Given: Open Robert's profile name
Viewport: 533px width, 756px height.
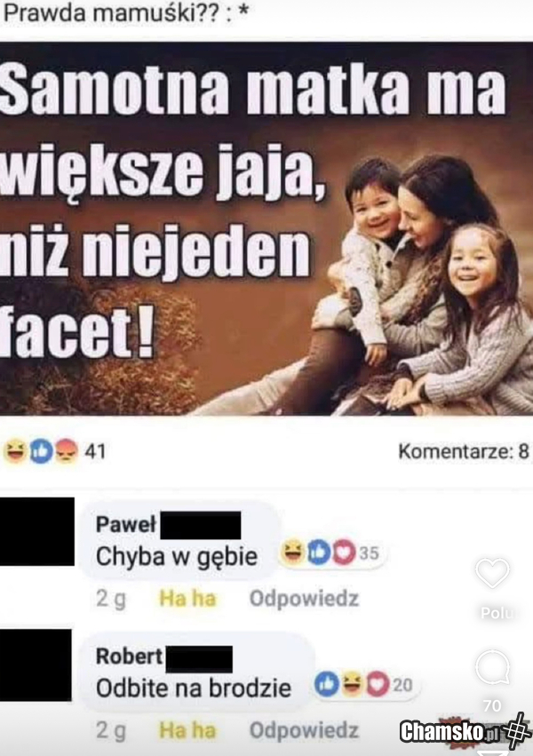Looking at the screenshot, I should tap(129, 657).
